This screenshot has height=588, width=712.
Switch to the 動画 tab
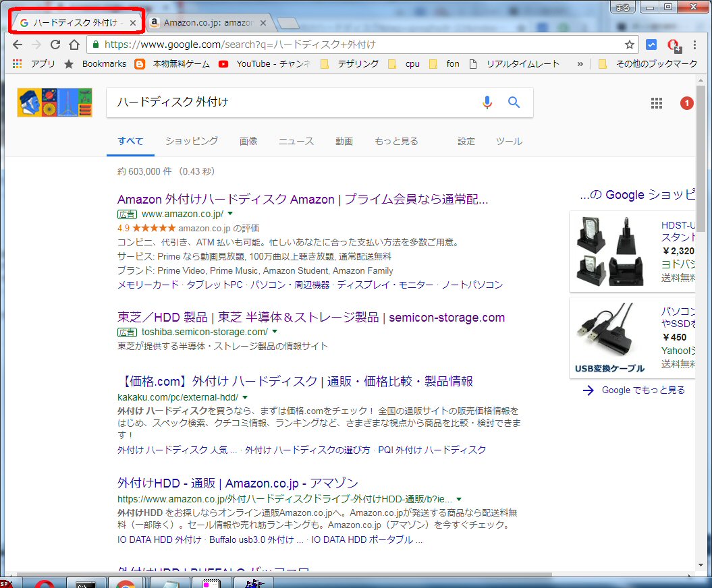coord(344,141)
